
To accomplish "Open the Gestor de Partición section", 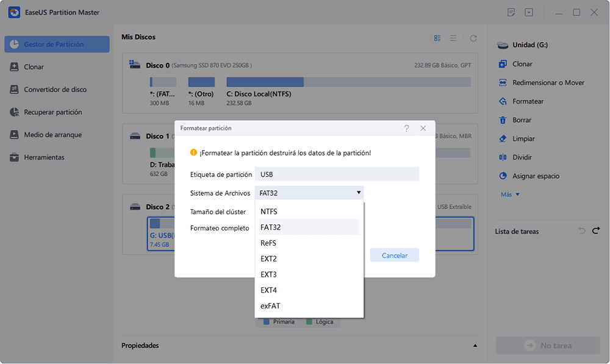I will 57,45.
